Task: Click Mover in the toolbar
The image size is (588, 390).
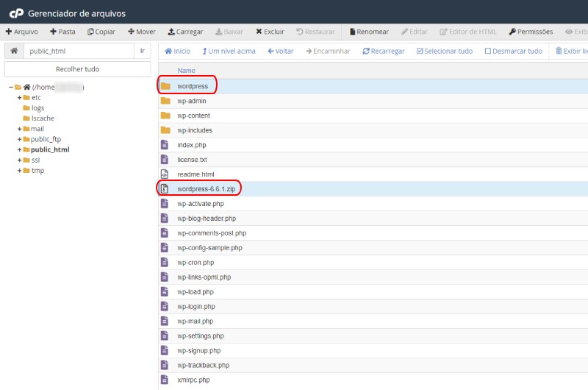Action: 142,32
